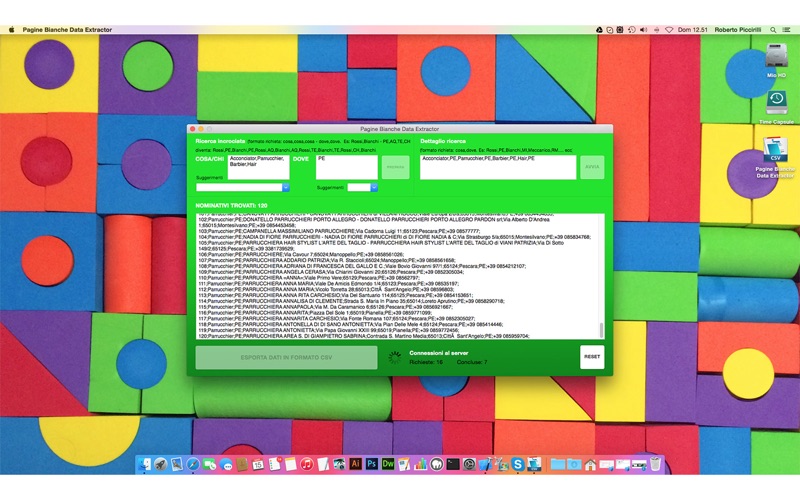Click volume icon in menu bar

(x=644, y=30)
